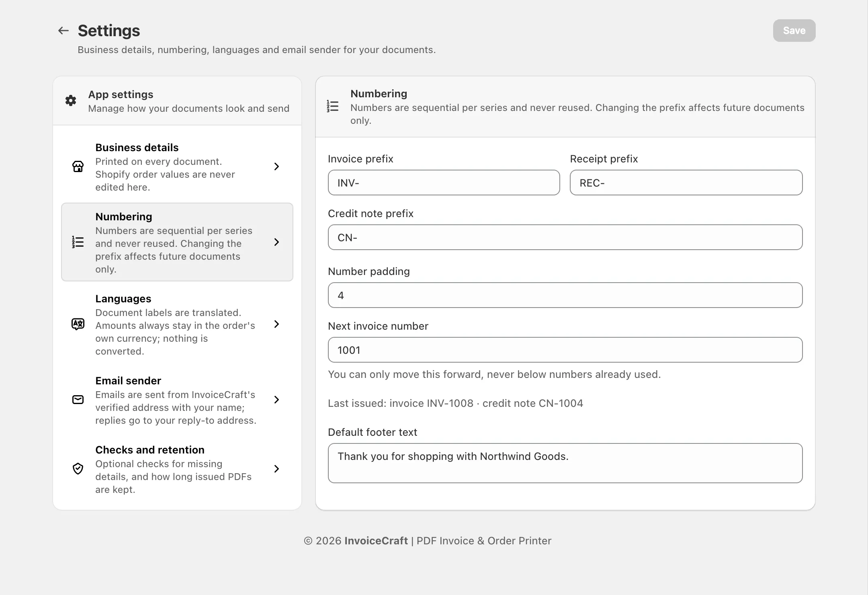Click the chevron on the Numbering row
Viewport: 868px width, 595px height.
276,242
